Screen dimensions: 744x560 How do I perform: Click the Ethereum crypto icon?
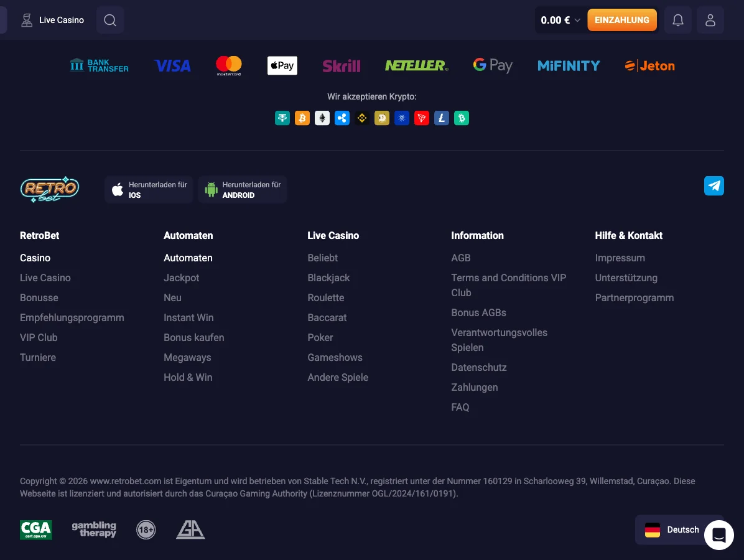[x=322, y=118]
